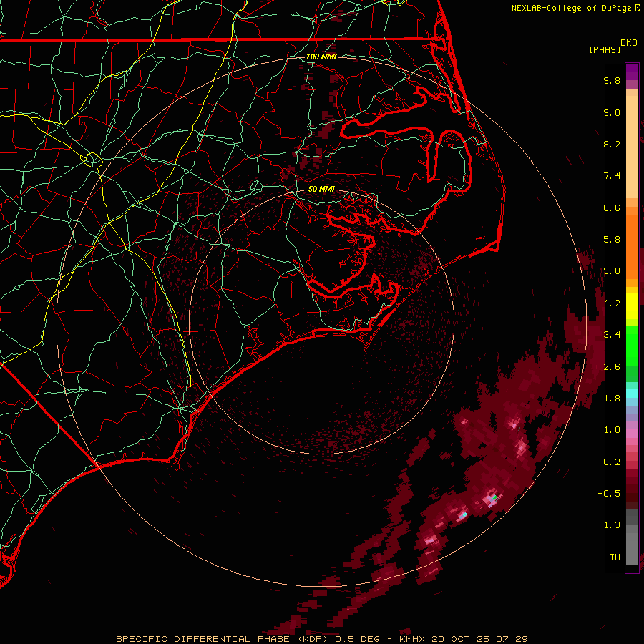This screenshot has height=644, width=644.
Task: Click the dark orange color scale segment
Action: coord(632,246)
